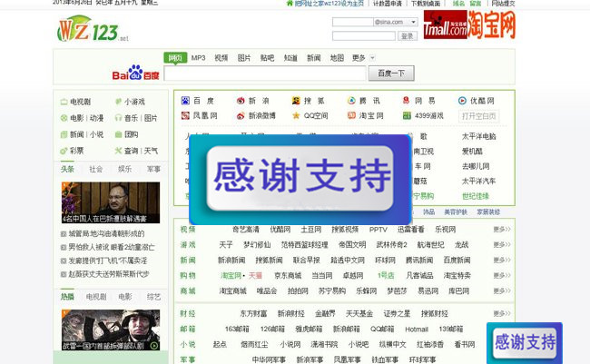The width and height of the screenshot is (590, 364).
Task: Click the Tencent icon beside 腾讯
Action: point(351,101)
